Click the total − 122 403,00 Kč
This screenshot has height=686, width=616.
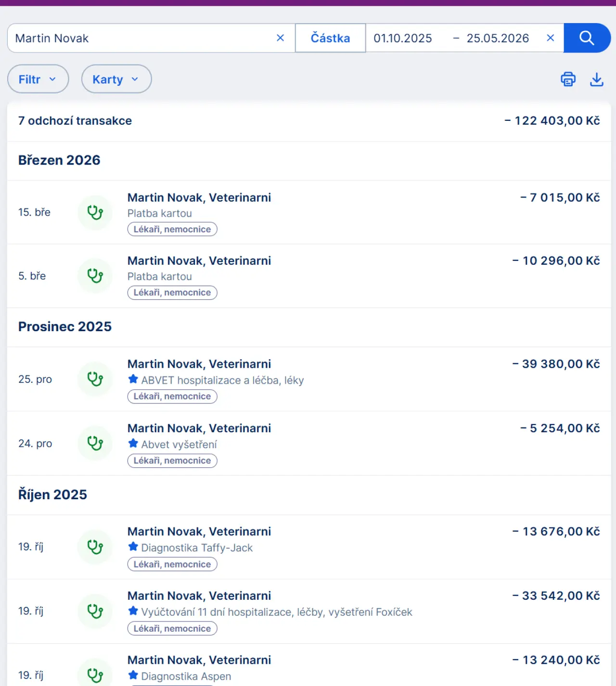point(552,121)
